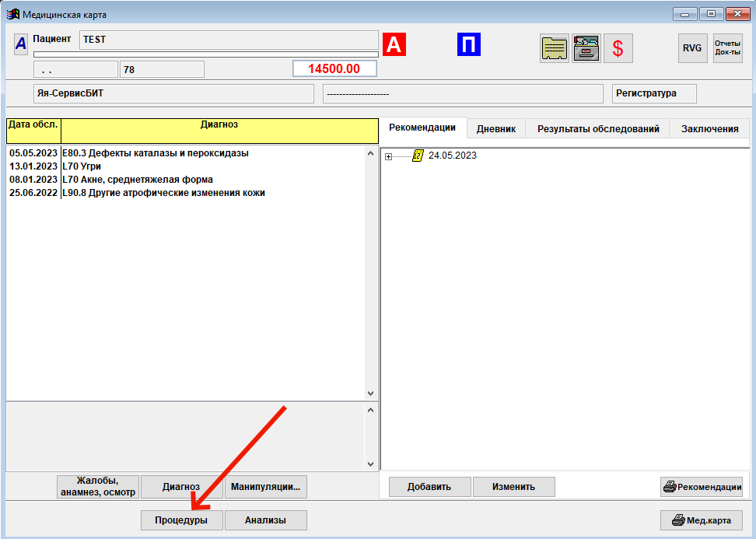Go to the Заключения tab
The height and width of the screenshot is (539, 756).
coord(709,129)
